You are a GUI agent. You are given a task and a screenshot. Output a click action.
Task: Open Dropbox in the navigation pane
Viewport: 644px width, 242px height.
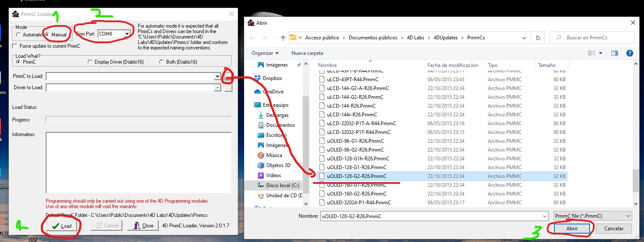point(272,78)
